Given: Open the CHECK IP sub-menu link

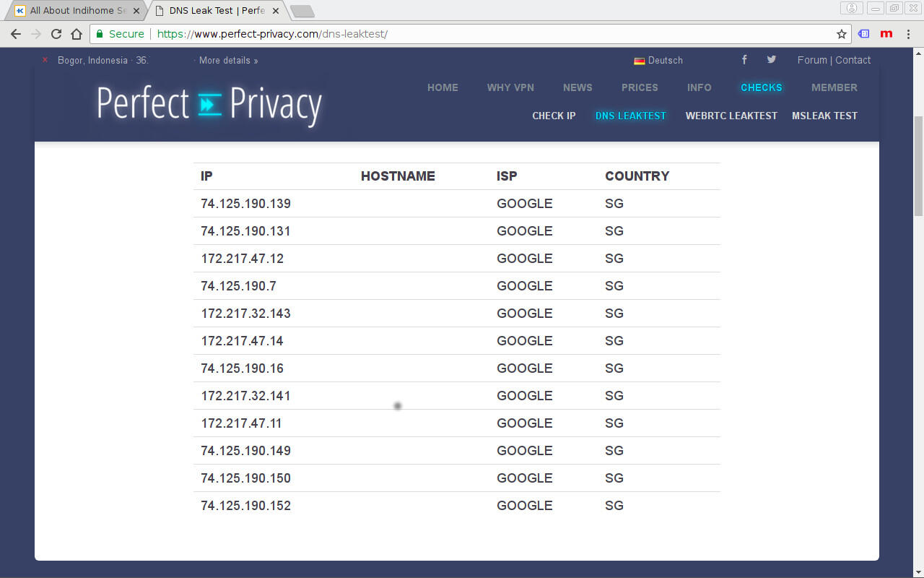Looking at the screenshot, I should [554, 116].
